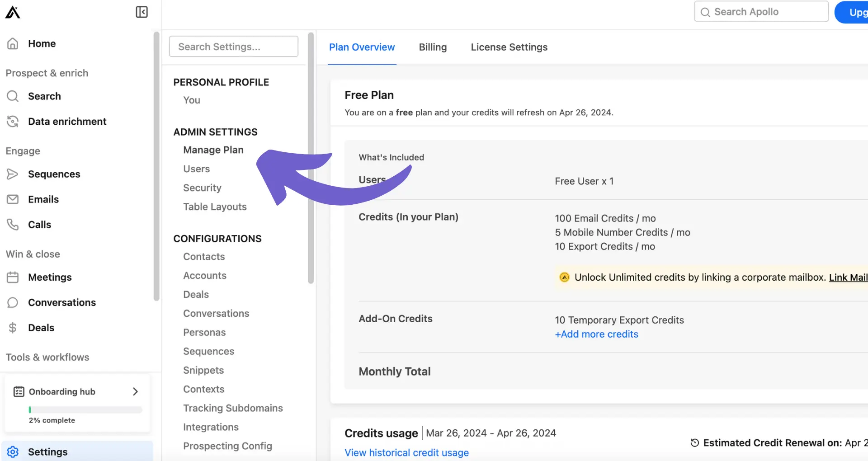Click the Search magnifier icon in sidebar
This screenshot has height=461, width=868.
tap(13, 96)
